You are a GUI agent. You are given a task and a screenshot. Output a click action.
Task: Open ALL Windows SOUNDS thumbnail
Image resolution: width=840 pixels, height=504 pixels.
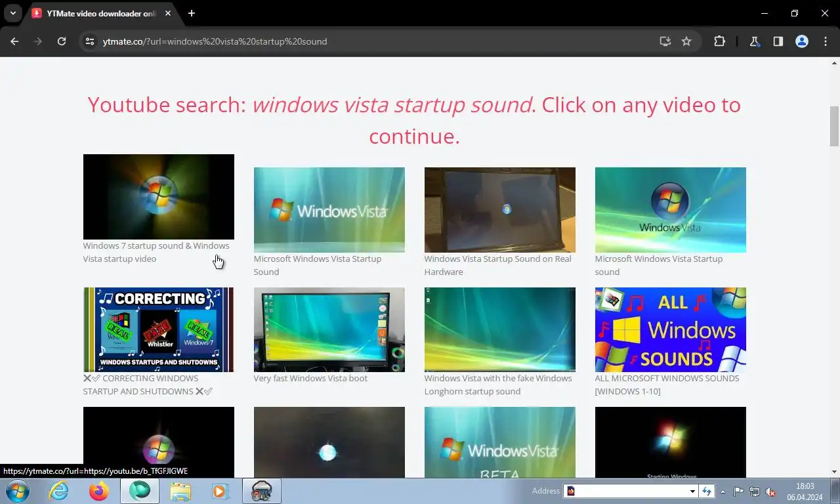coord(671,329)
